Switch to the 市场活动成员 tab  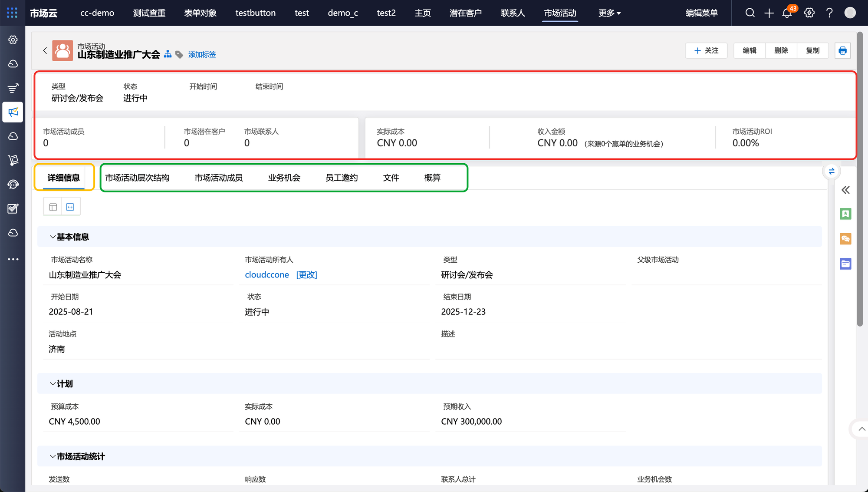coord(219,178)
